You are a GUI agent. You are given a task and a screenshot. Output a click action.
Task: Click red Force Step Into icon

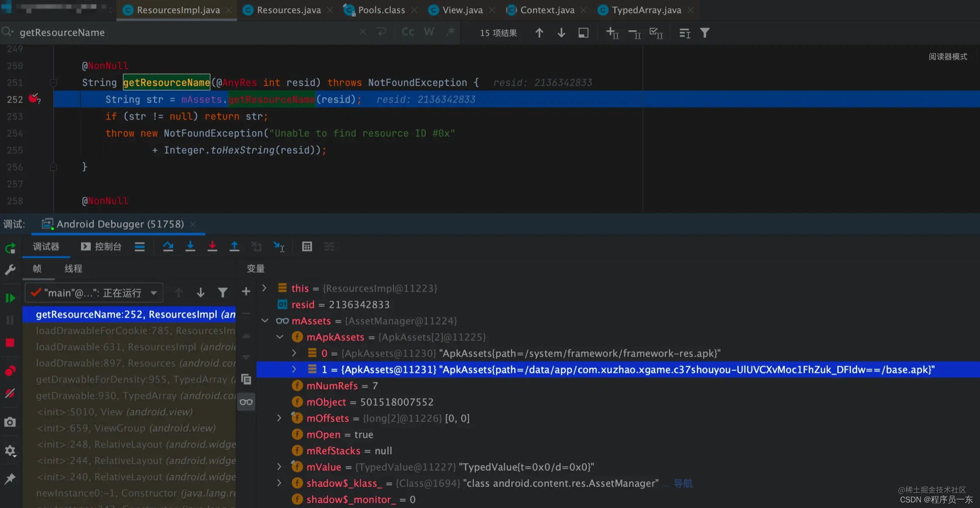212,246
